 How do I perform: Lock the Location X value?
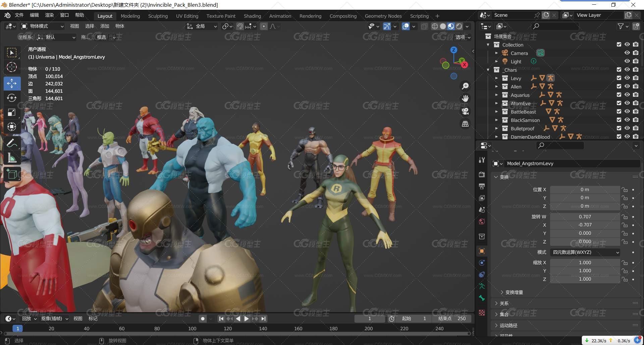[x=625, y=190]
